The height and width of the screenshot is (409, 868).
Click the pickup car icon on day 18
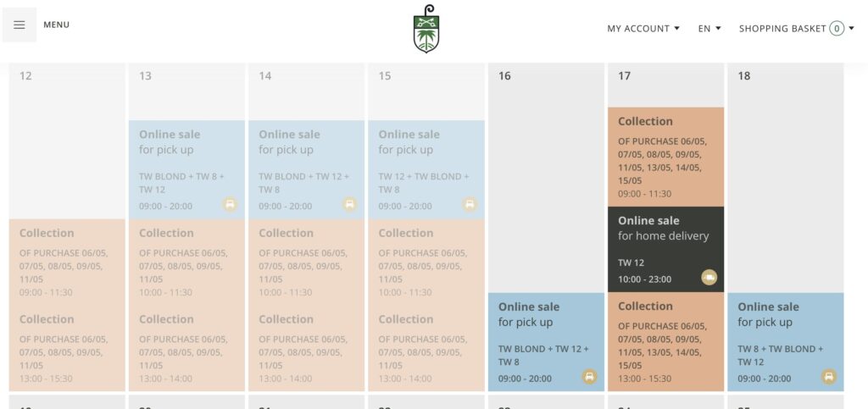pos(829,377)
